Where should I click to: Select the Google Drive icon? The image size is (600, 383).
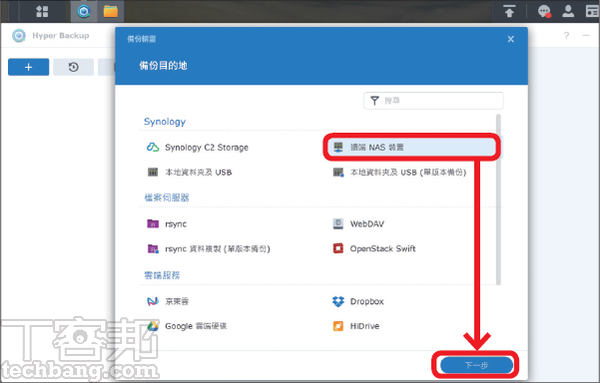pyautogui.click(x=153, y=326)
